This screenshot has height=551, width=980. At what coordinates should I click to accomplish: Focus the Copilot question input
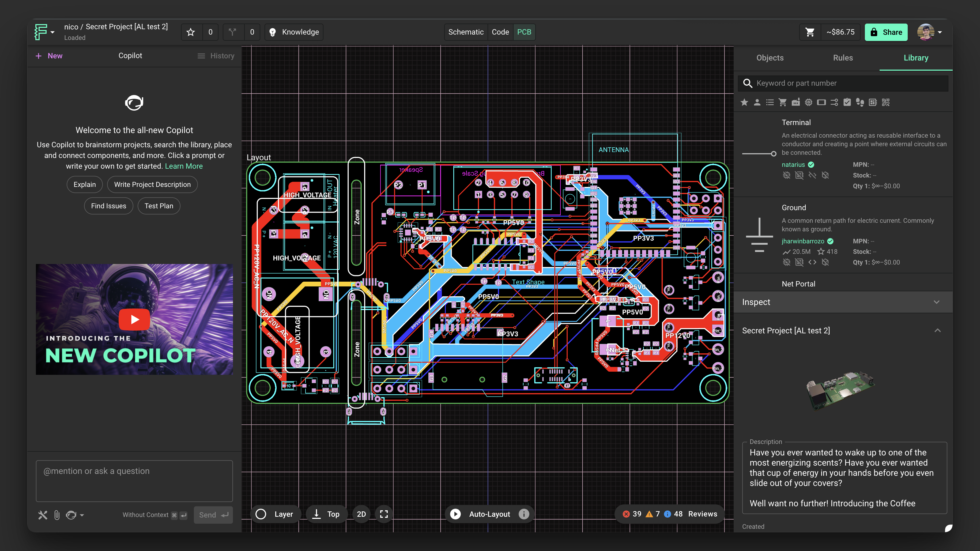point(134,481)
